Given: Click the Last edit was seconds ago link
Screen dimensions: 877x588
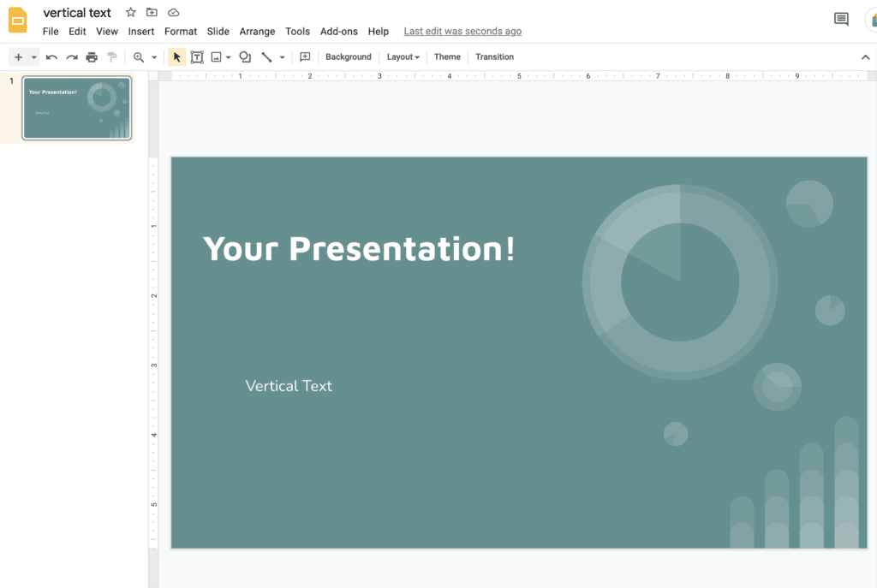Looking at the screenshot, I should (462, 31).
